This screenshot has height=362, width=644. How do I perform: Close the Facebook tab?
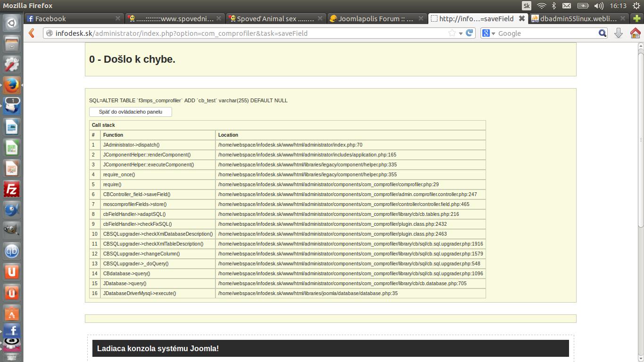[x=118, y=18]
